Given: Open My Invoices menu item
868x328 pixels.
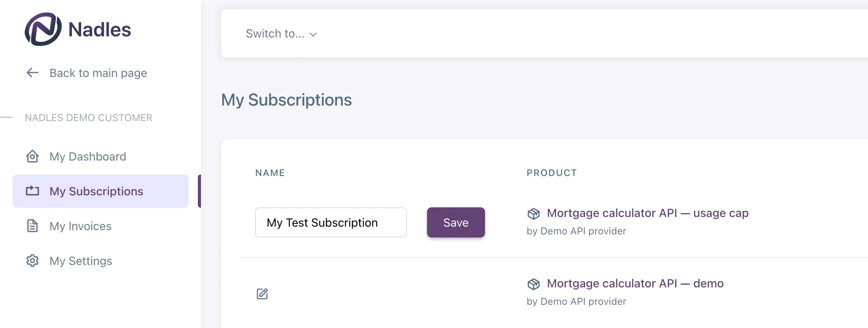Looking at the screenshot, I should (x=80, y=226).
